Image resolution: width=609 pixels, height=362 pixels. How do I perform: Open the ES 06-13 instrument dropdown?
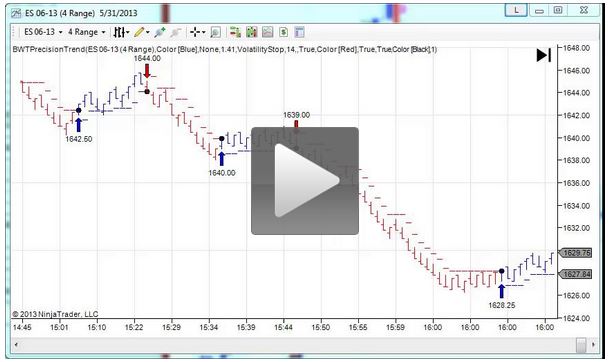pos(43,32)
